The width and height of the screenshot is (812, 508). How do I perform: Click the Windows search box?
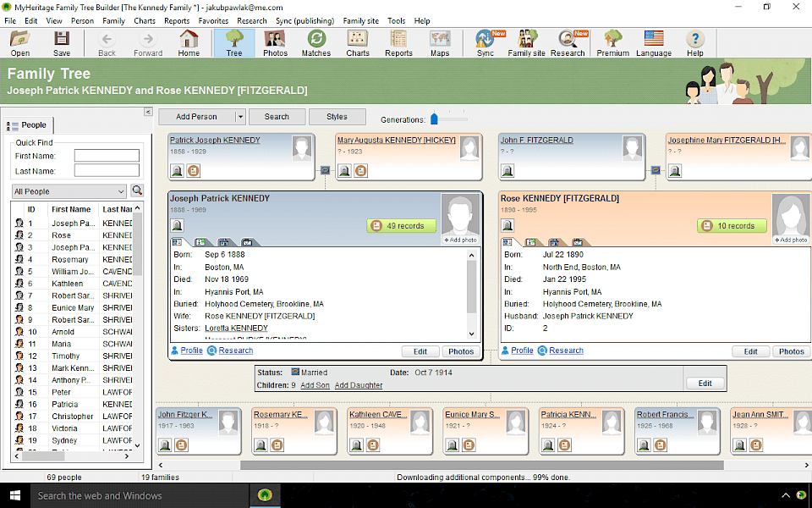140,495
